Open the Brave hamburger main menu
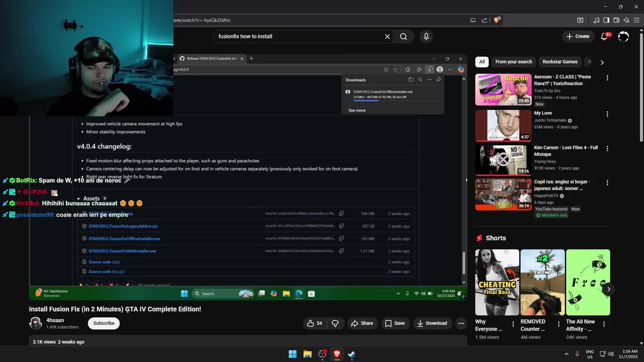644x362 pixels. tap(637, 20)
